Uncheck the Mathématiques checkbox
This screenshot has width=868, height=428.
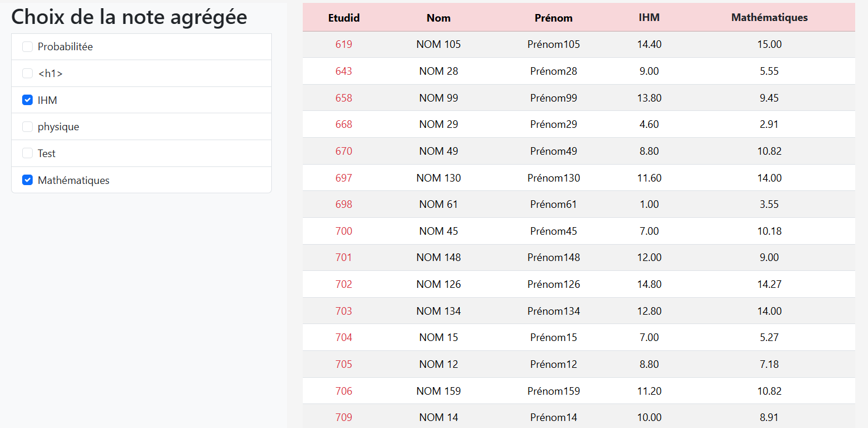27,180
